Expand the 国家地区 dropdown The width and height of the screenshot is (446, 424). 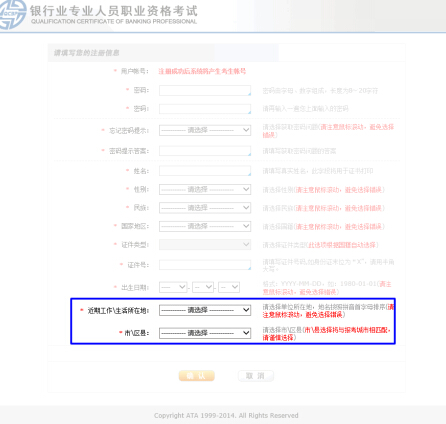coord(205,226)
